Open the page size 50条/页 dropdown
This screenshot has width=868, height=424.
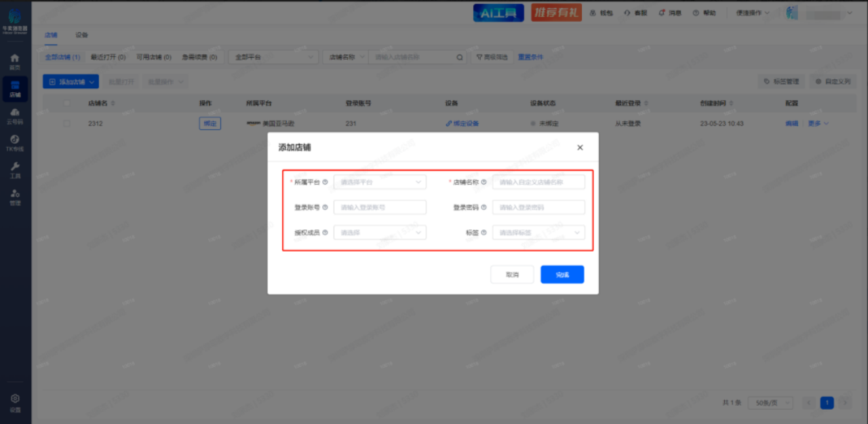point(771,403)
